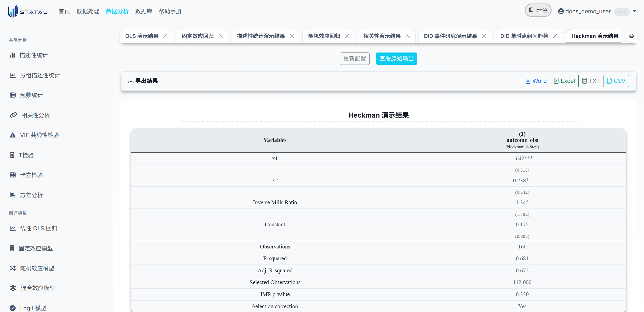Click the 重新配置 button
This screenshot has width=644, height=312.
click(355, 59)
